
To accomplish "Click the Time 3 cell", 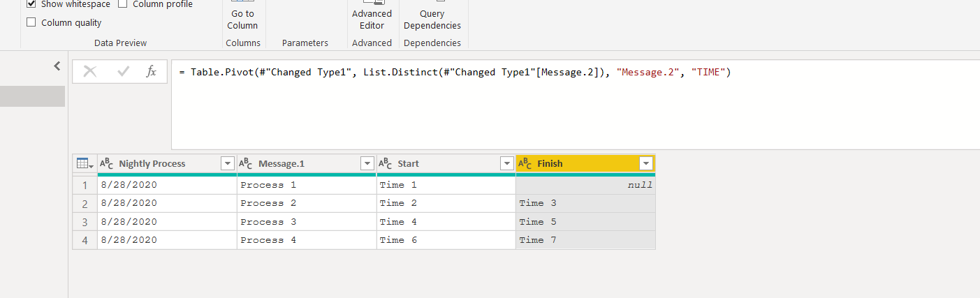I will (585, 203).
